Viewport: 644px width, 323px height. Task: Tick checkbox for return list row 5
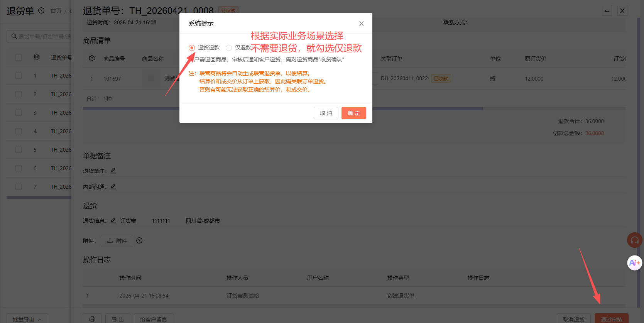(x=19, y=150)
